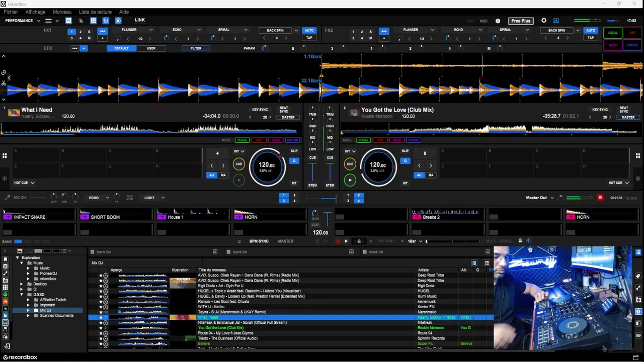Click the sequencer play arrow
Image resolution: width=644 pixels, height=362 pixels.
point(346,241)
